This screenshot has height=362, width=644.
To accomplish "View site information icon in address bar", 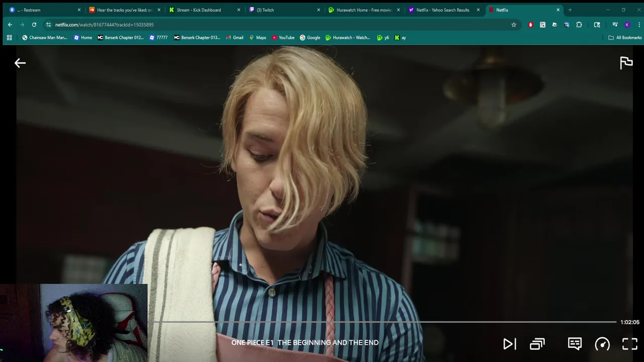I will (48, 25).
